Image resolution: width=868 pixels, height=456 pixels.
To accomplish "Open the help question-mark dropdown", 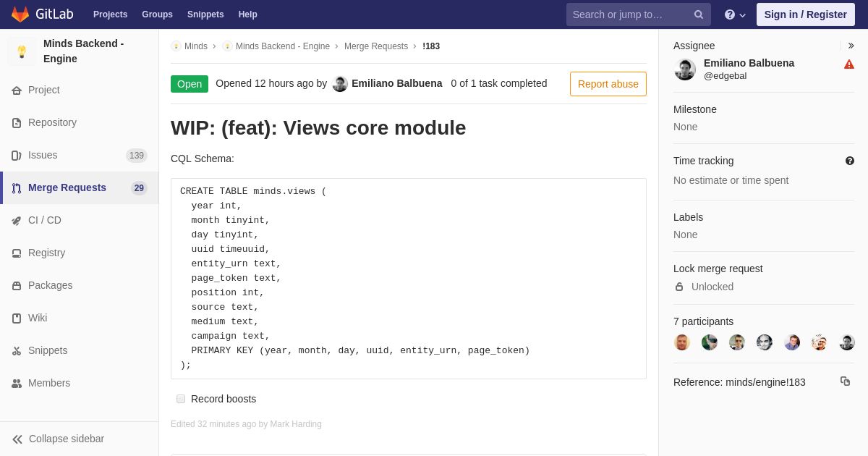I will point(735,14).
